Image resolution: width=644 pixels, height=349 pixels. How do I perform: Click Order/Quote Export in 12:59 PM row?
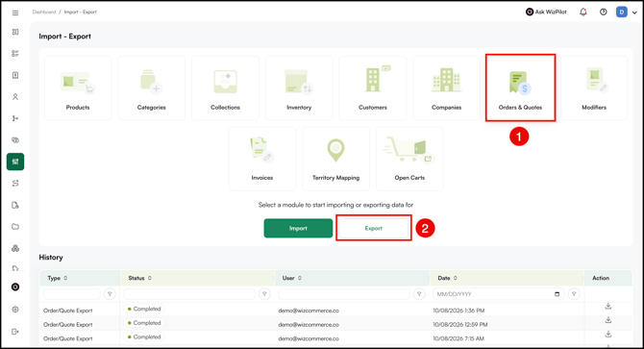[68, 324]
